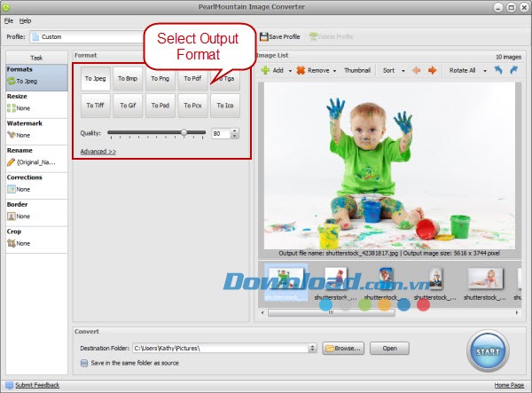The height and width of the screenshot is (393, 532).
Task: Click the large preview image
Action: coord(389,166)
